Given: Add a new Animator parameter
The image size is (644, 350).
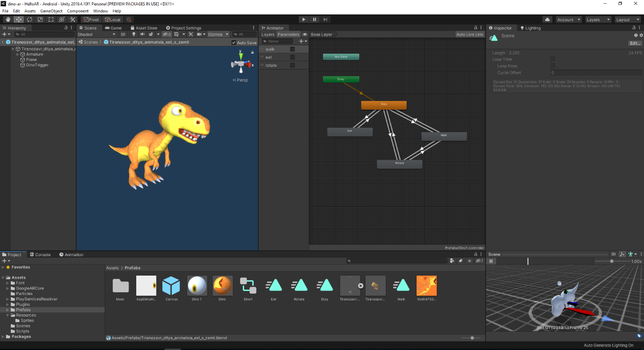Looking at the screenshot, I should 303,41.
